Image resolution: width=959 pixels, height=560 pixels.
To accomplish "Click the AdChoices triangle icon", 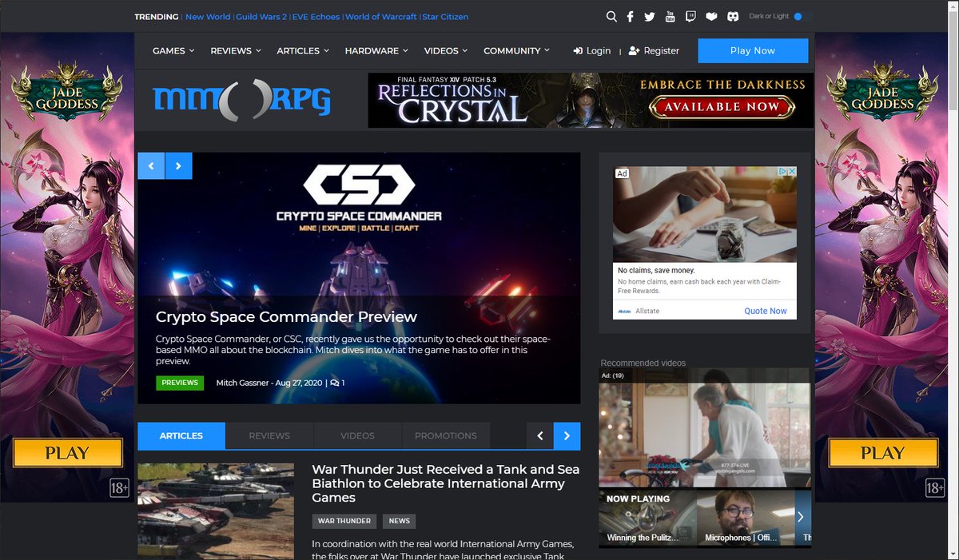I will (x=782, y=172).
